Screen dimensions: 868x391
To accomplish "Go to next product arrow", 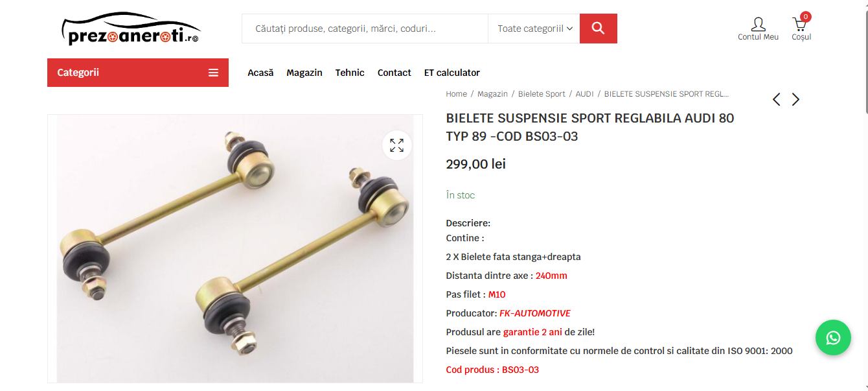I will [795, 99].
